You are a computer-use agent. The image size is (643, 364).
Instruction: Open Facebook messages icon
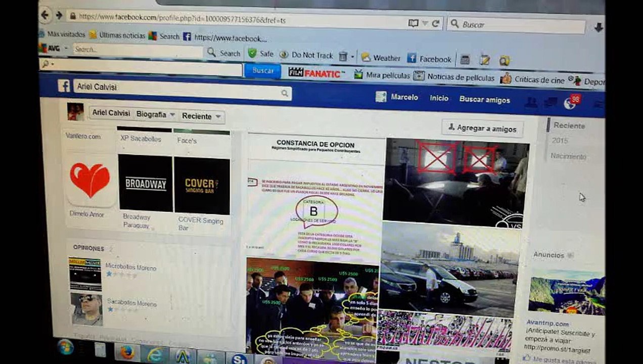coord(550,102)
